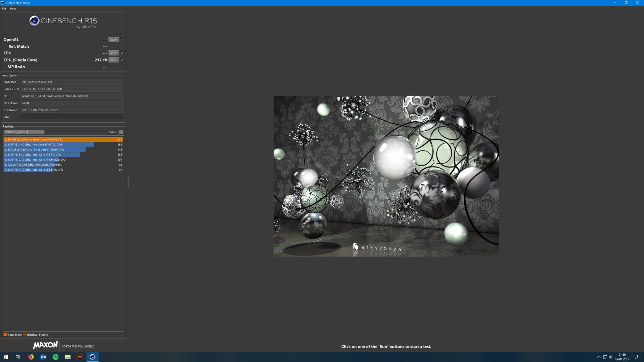Click the Info input field
644x362 pixels.
tap(72, 117)
